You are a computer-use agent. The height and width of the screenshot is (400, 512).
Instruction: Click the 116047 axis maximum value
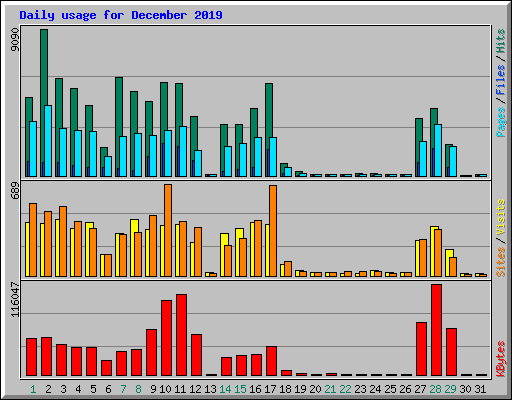pyautogui.click(x=15, y=300)
